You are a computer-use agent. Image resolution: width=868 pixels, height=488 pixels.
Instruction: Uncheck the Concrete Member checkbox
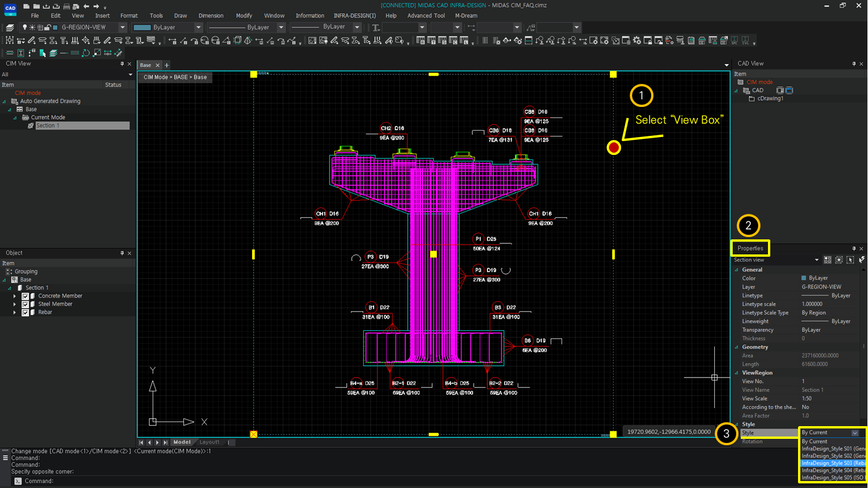25,295
